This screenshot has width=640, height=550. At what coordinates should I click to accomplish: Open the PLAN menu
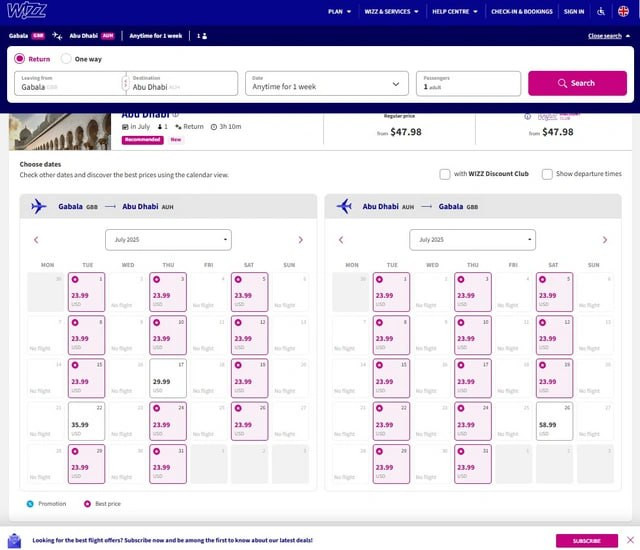coord(339,11)
